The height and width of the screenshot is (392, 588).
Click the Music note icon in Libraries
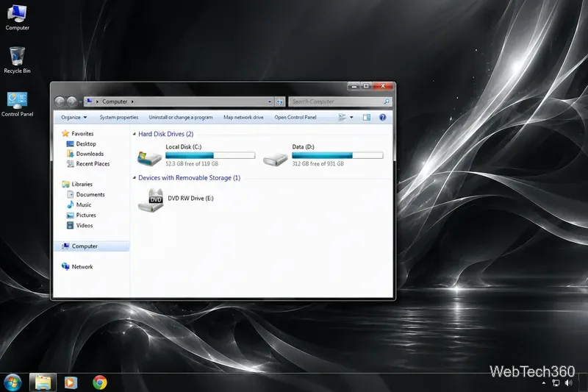(x=70, y=204)
